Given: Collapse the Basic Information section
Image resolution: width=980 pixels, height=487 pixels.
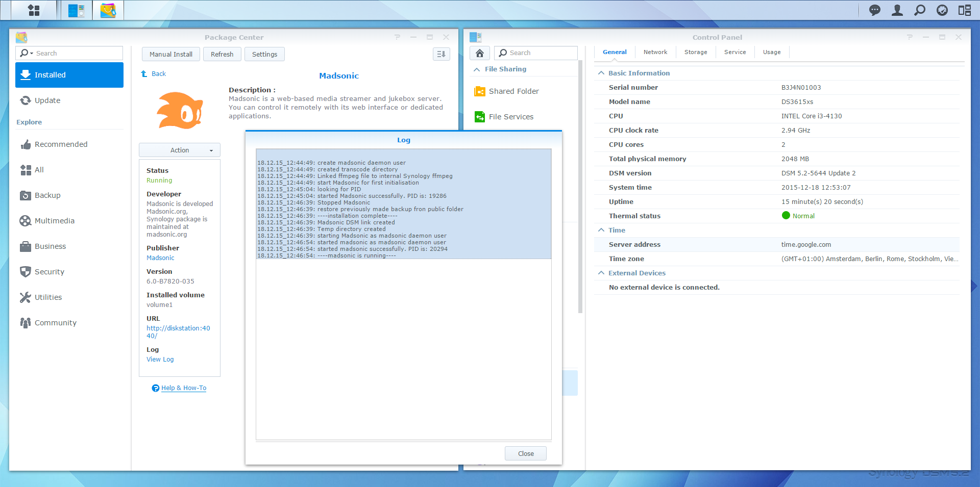Looking at the screenshot, I should coord(601,73).
